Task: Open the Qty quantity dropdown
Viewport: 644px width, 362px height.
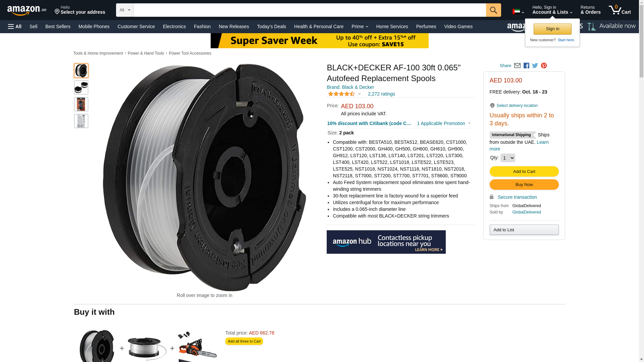Action: click(507, 158)
